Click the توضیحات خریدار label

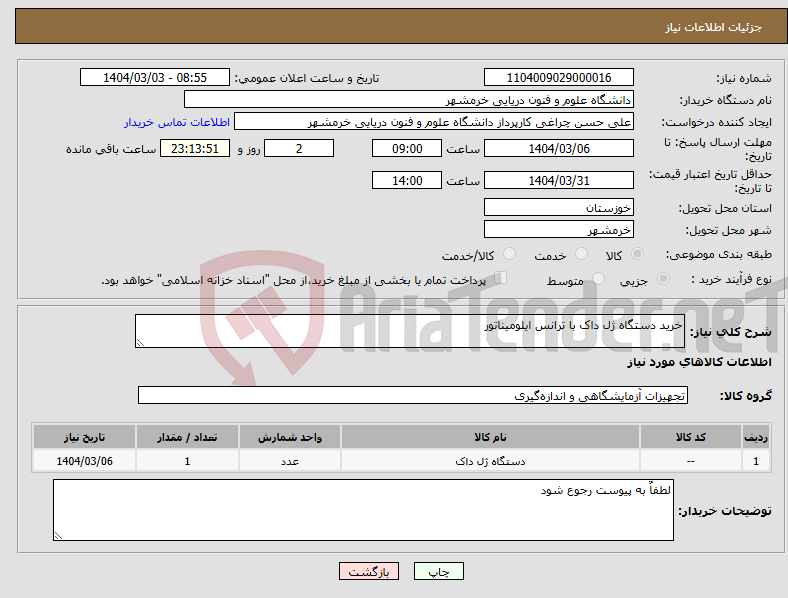[725, 511]
